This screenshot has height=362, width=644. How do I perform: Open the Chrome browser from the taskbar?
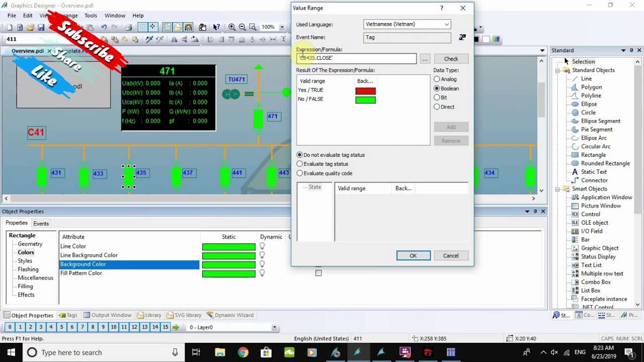243,352
